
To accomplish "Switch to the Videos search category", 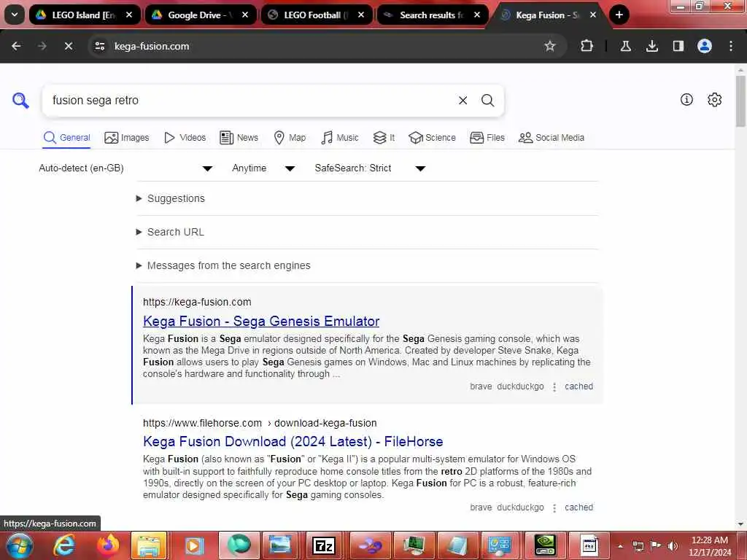I will point(185,138).
